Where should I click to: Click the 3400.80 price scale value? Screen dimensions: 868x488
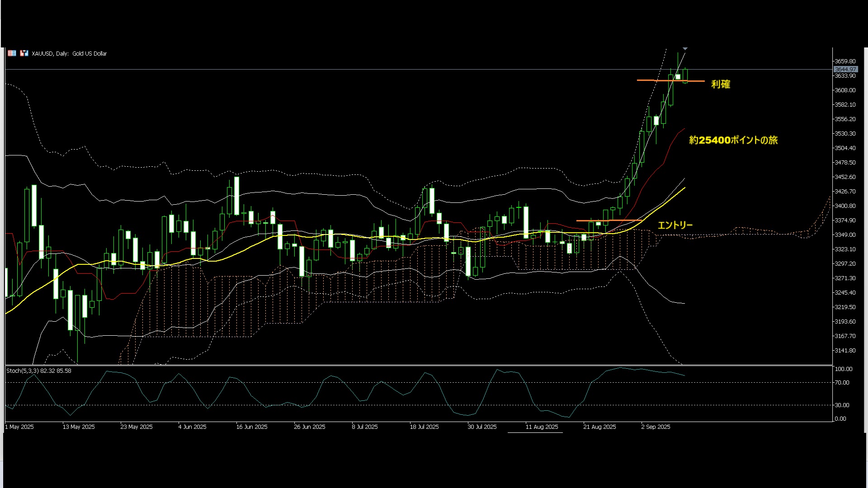coord(845,206)
